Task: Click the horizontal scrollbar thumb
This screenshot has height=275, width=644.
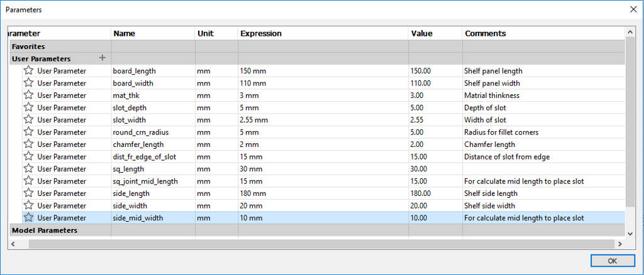Action: pyautogui.click(x=321, y=244)
